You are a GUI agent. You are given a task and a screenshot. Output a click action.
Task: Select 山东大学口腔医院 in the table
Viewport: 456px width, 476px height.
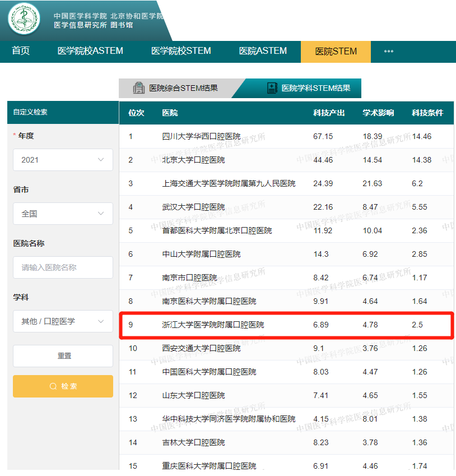coord(193,395)
